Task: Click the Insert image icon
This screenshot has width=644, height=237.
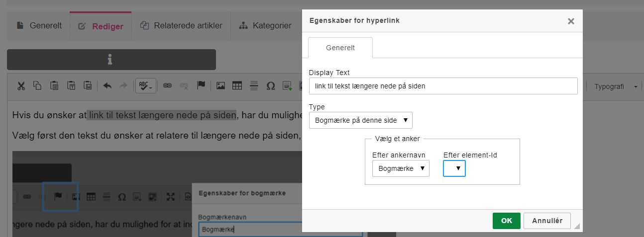Action: click(221, 85)
